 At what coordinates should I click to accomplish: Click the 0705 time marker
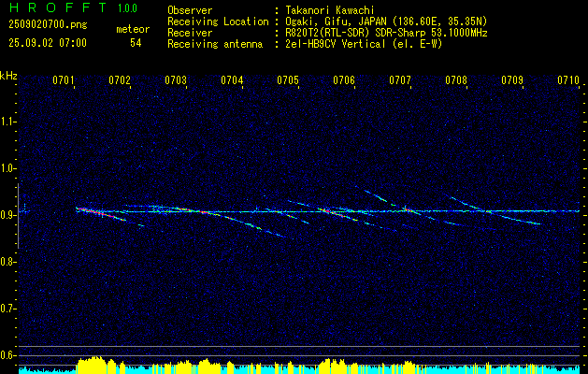coord(288,80)
